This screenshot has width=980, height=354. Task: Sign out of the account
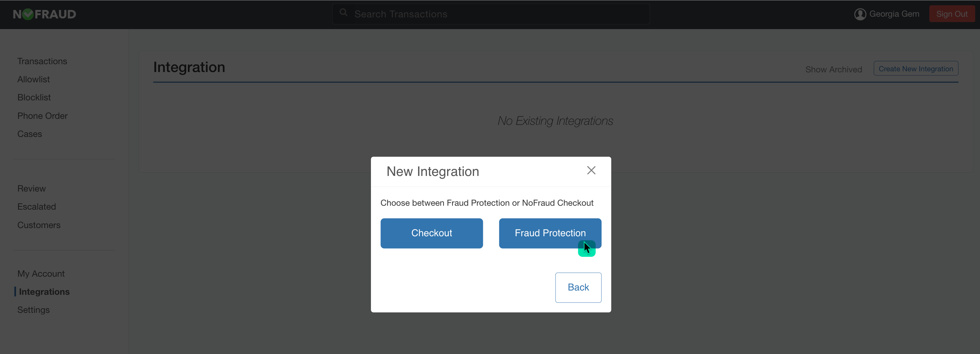[x=952, y=14]
